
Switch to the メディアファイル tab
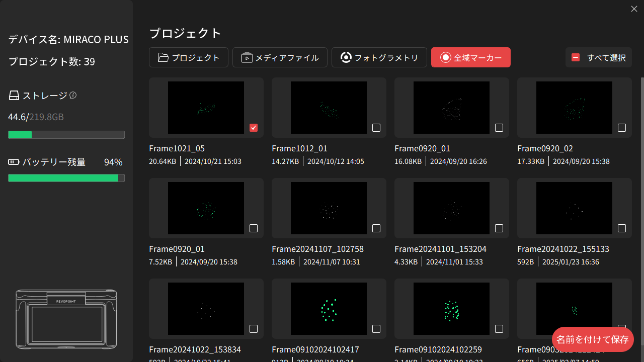[x=280, y=57]
